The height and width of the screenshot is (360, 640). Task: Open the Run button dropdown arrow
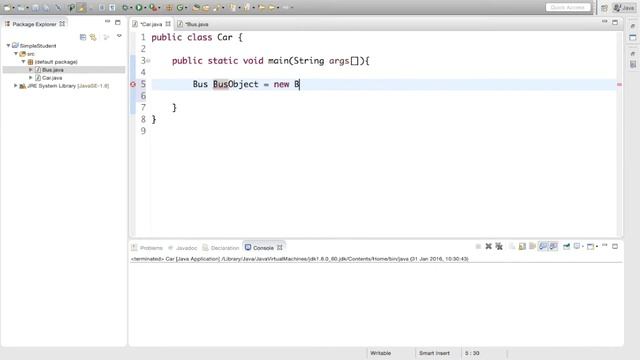point(145,8)
